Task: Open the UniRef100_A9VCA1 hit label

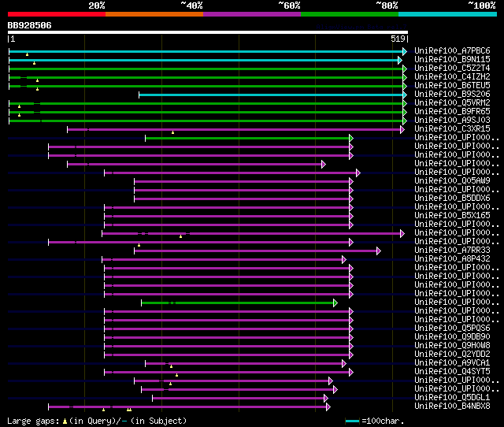Action: [452, 363]
